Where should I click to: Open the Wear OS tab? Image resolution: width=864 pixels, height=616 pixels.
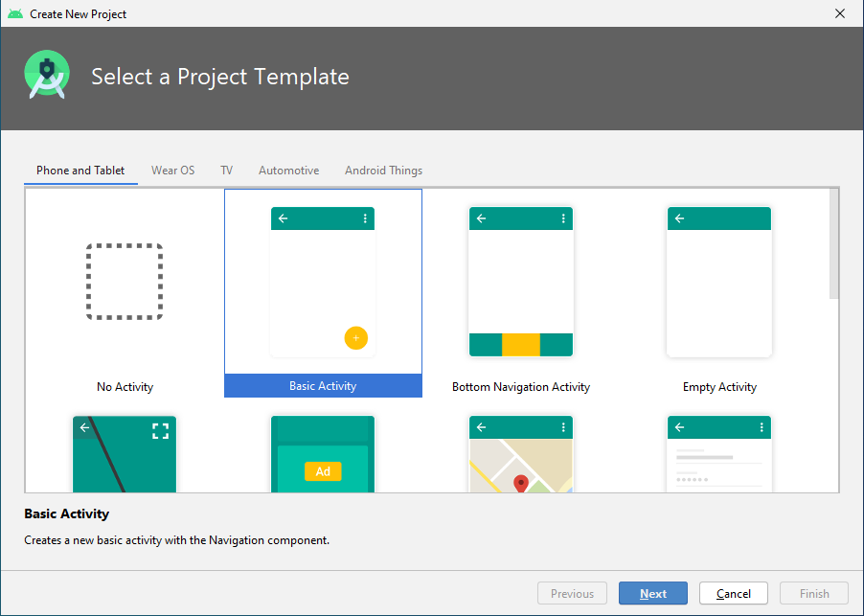click(x=172, y=171)
